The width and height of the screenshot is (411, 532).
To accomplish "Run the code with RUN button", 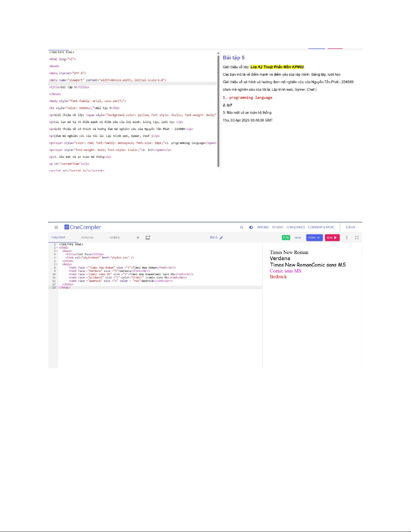I will coord(332,238).
